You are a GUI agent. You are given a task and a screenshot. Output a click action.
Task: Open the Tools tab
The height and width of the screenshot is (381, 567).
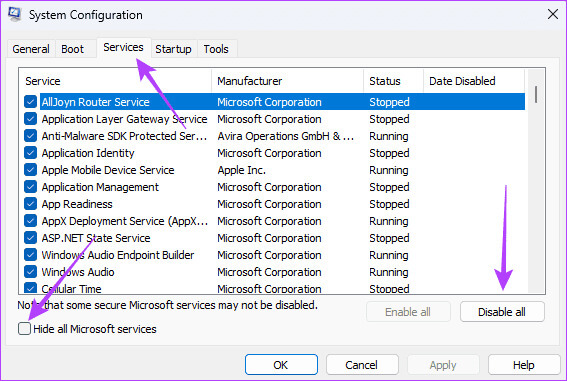point(216,49)
